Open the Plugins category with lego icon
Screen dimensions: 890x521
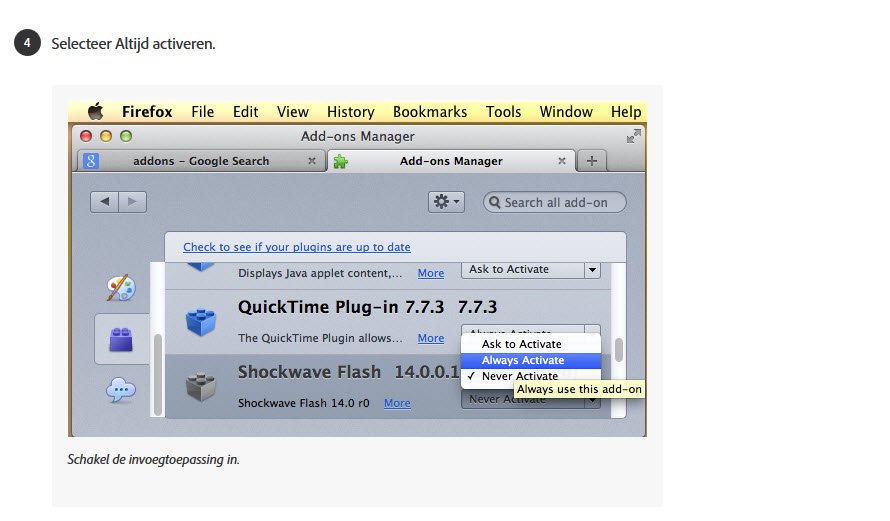121,339
